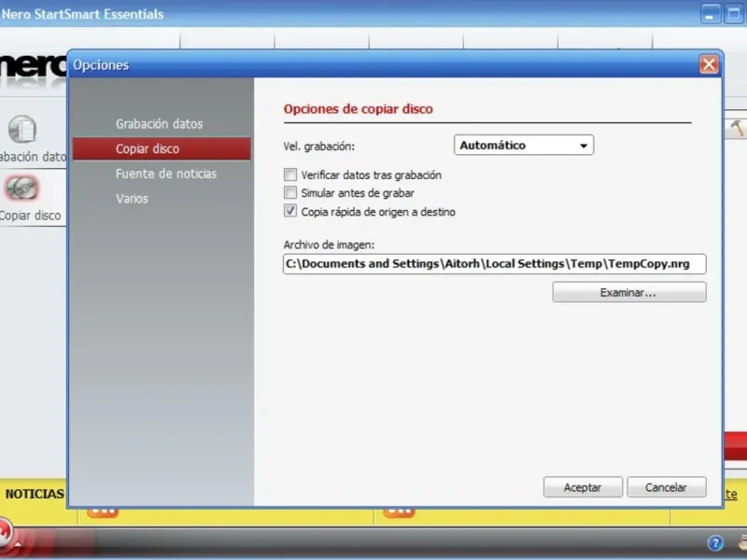Uncheck Copia rápida de origen a destino
747x560 pixels.
point(290,211)
